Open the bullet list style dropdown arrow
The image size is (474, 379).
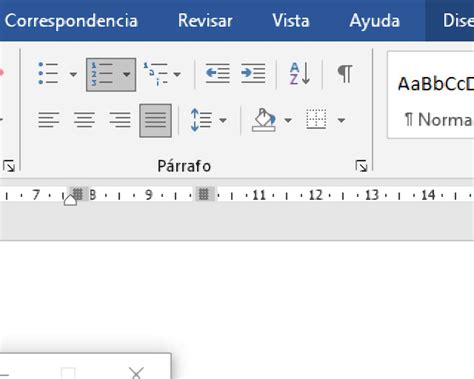(73, 74)
